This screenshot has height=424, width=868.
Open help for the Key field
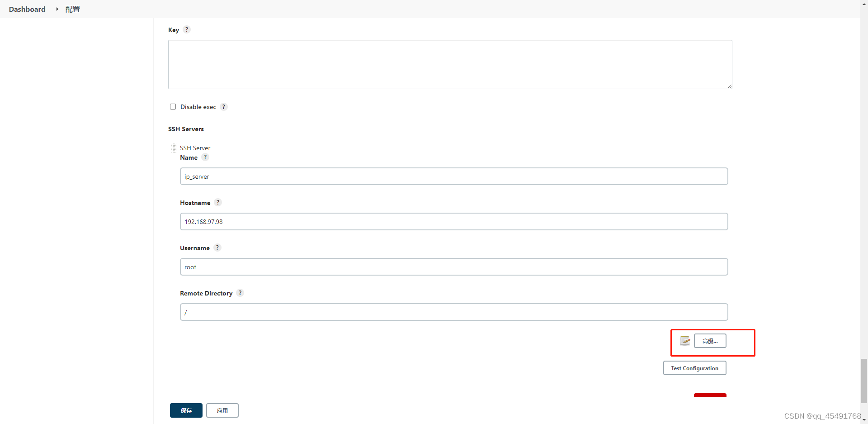[186, 29]
